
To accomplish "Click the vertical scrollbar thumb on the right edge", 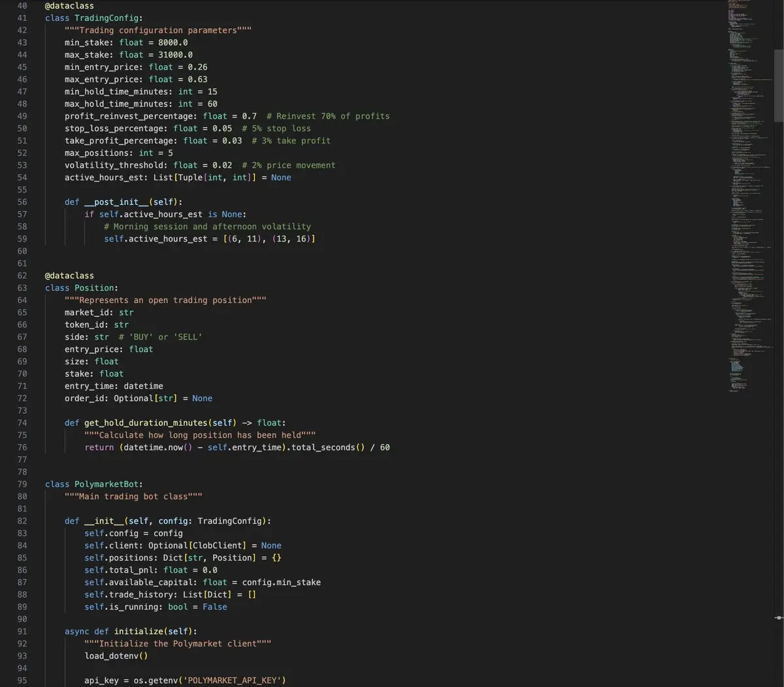I will pos(779,85).
